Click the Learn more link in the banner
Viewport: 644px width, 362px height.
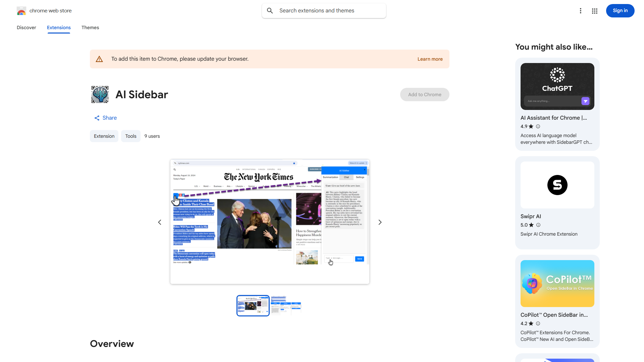pos(430,59)
